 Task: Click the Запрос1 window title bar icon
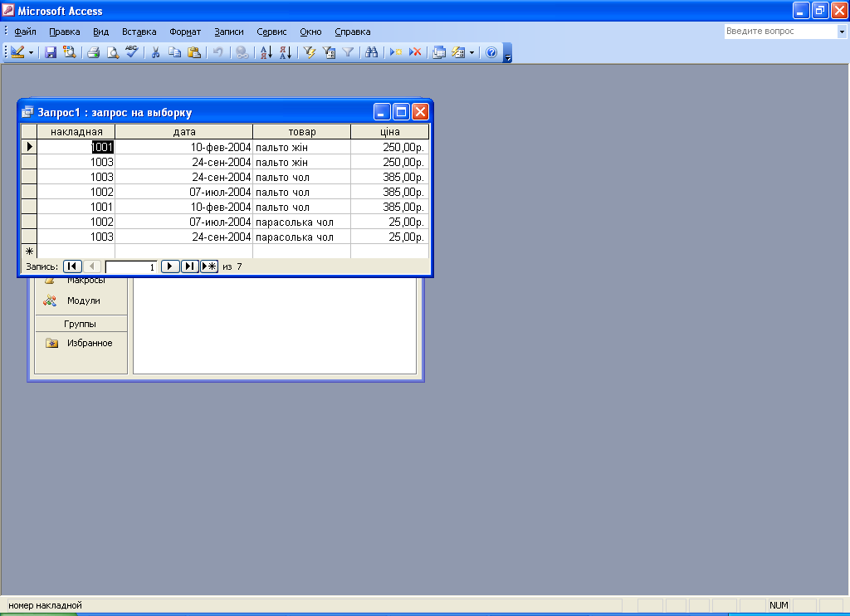click(27, 112)
